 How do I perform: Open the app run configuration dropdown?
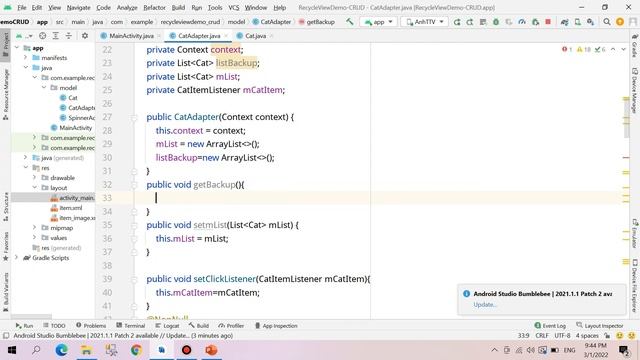(378, 22)
